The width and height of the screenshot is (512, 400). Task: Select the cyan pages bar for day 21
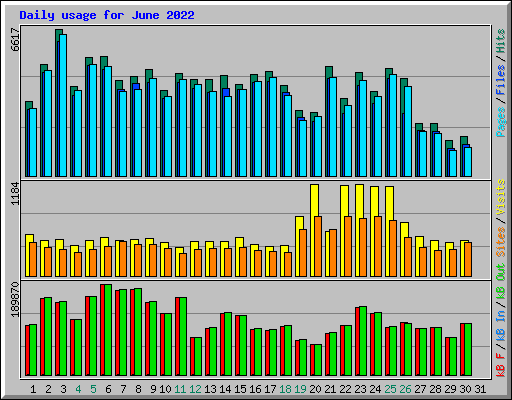pos(333,127)
